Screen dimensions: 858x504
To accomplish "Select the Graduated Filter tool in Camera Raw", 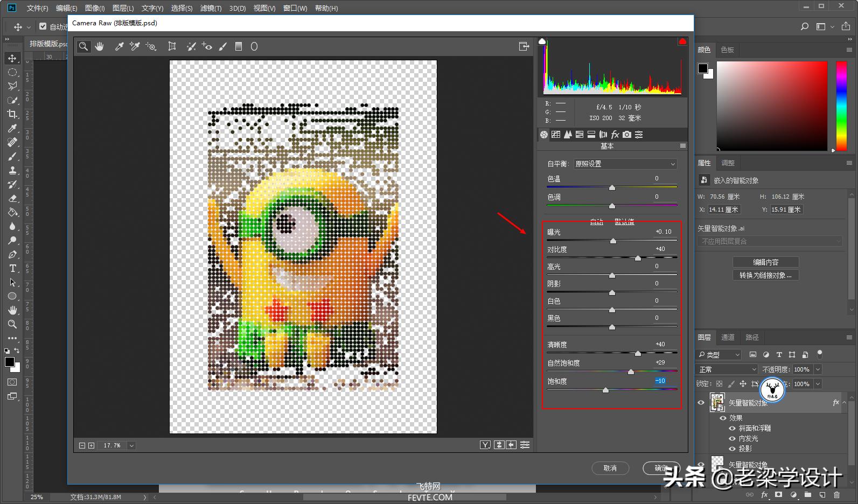I will (x=239, y=46).
